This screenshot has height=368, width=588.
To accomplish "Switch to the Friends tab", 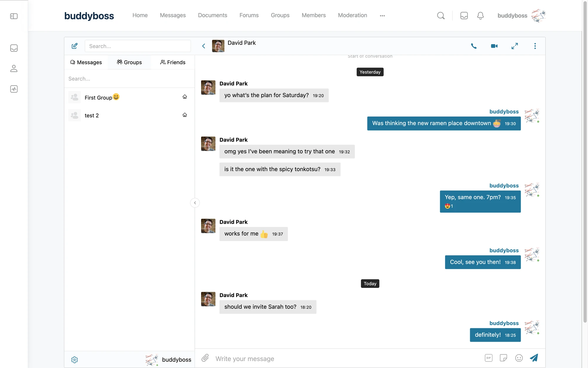I will [x=173, y=62].
